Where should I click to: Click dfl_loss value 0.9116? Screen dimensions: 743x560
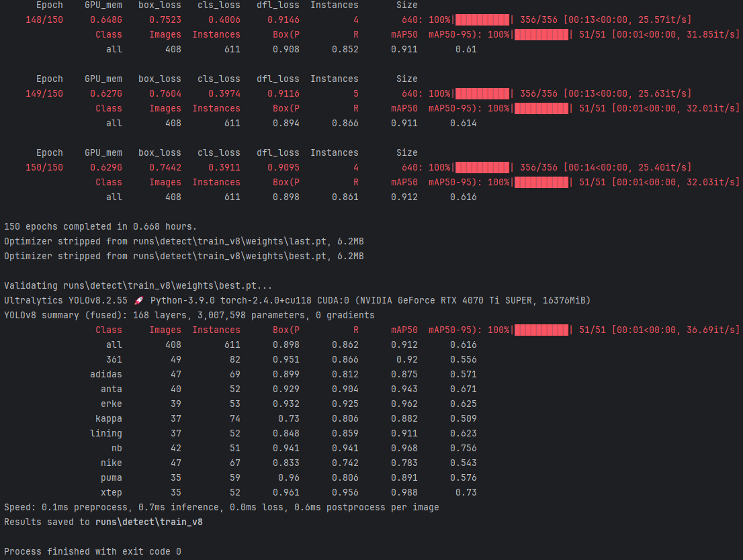point(283,94)
